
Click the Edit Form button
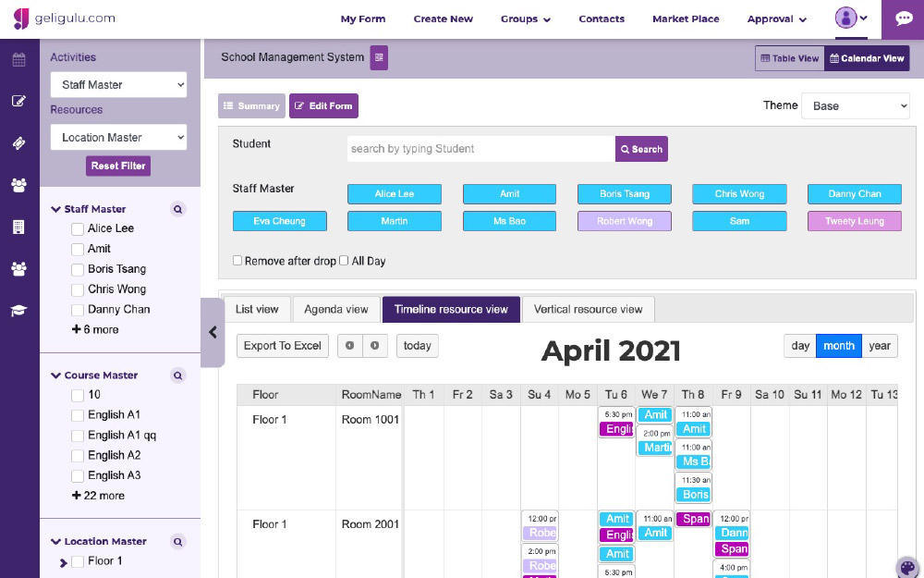[323, 106]
